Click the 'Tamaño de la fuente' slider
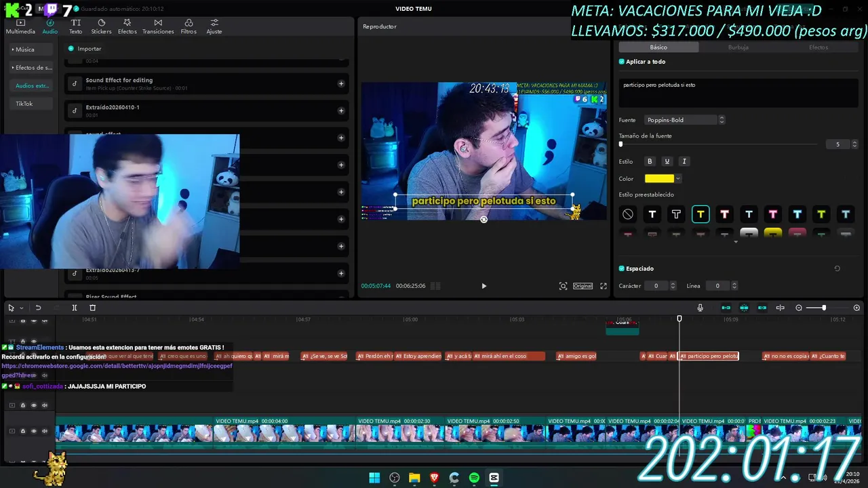 click(x=719, y=144)
